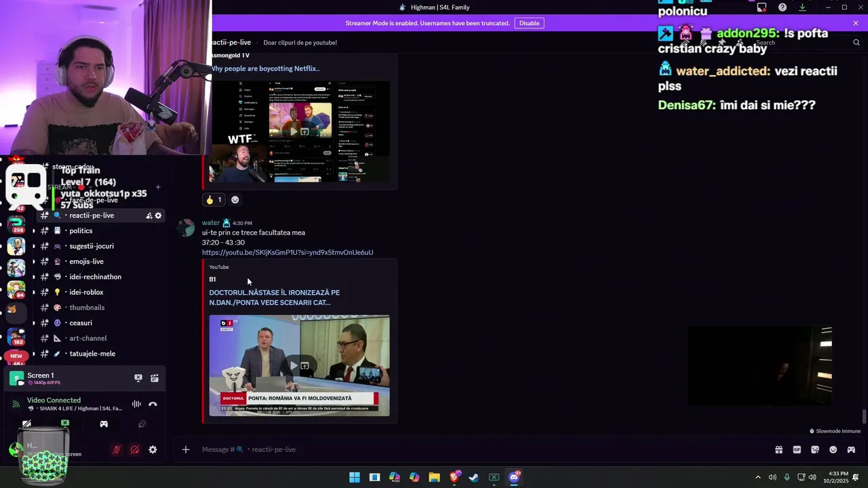Start an activity from voice panel
Image resolution: width=868 pixels, height=488 pixels.
[104, 424]
